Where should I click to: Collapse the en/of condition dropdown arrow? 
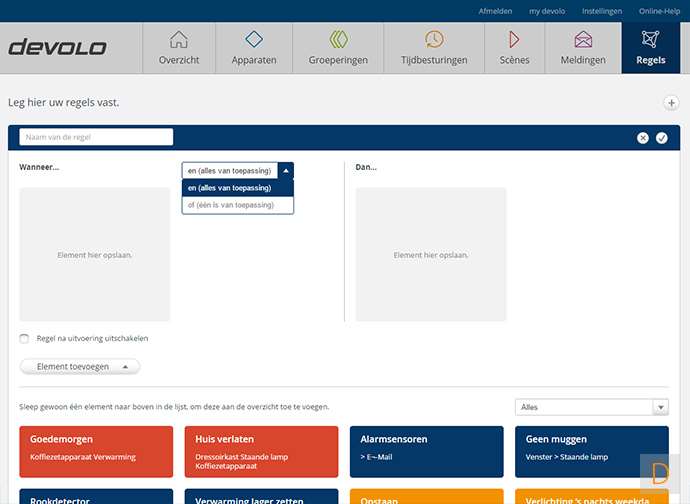pos(286,171)
